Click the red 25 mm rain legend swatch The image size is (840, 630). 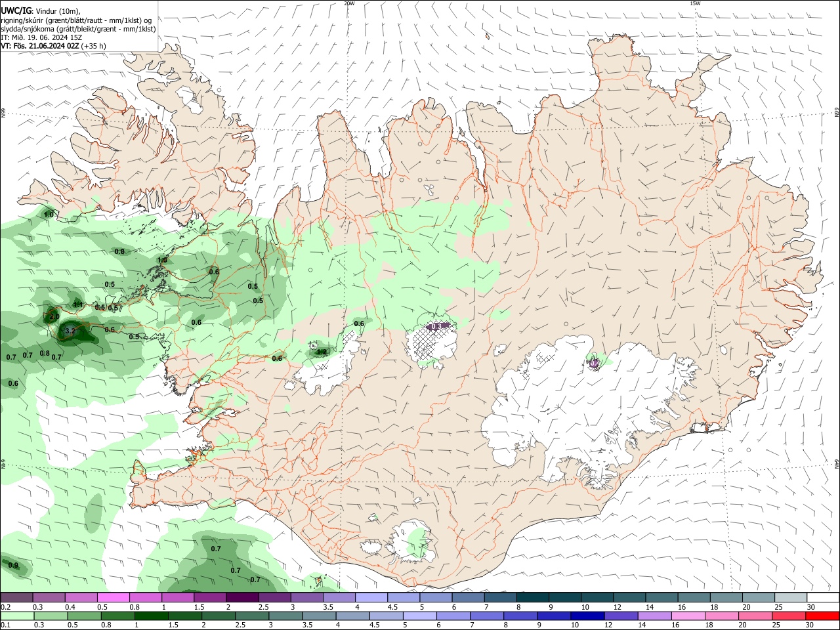click(x=789, y=616)
